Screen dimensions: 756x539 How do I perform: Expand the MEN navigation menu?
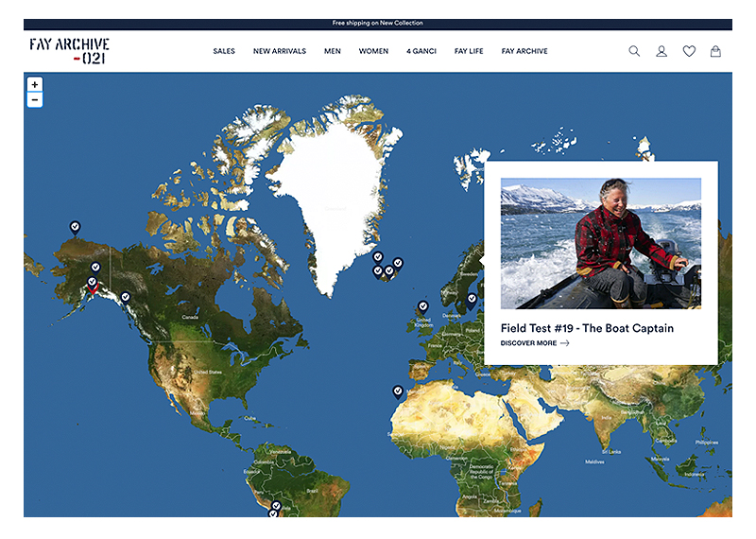tap(333, 51)
